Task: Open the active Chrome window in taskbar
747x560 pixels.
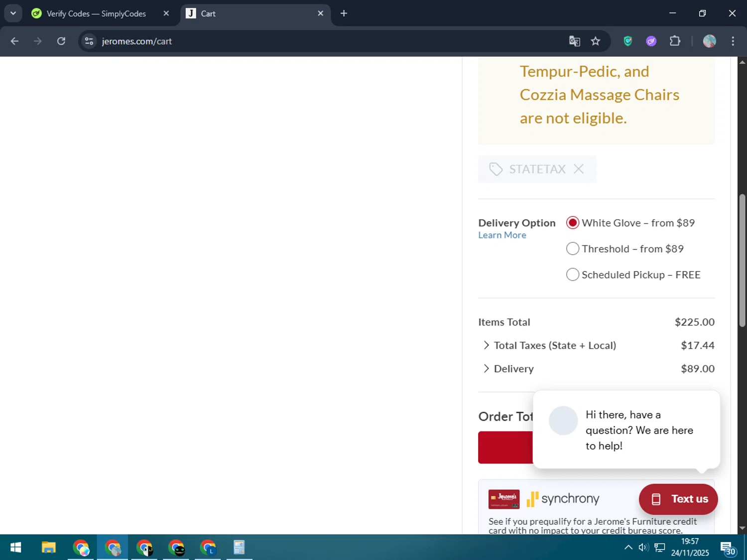Action: click(x=113, y=548)
